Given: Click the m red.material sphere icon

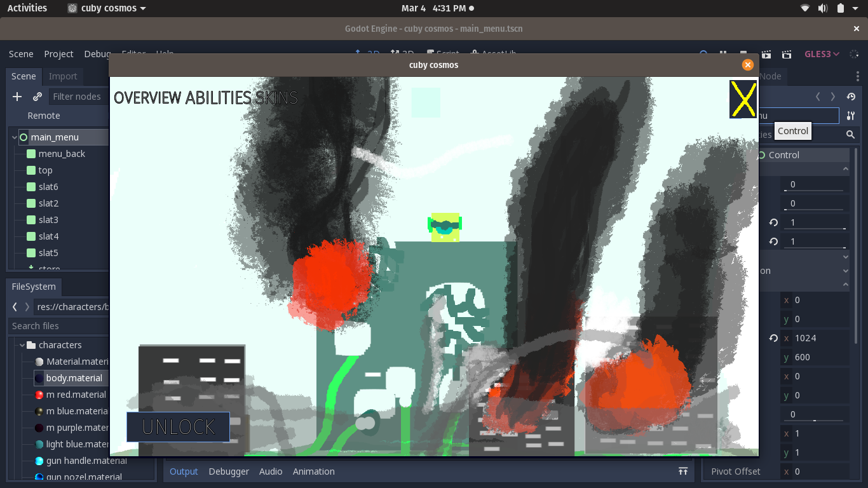Looking at the screenshot, I should 39,395.
